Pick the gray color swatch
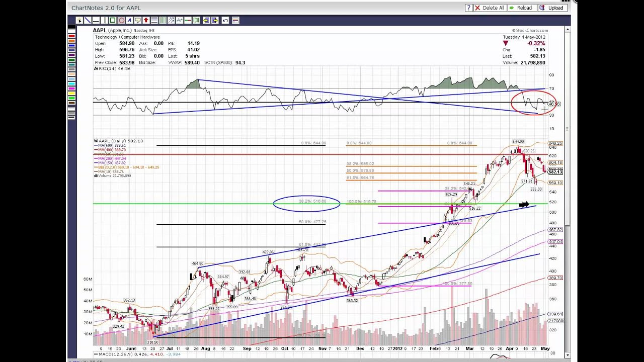 (71, 69)
